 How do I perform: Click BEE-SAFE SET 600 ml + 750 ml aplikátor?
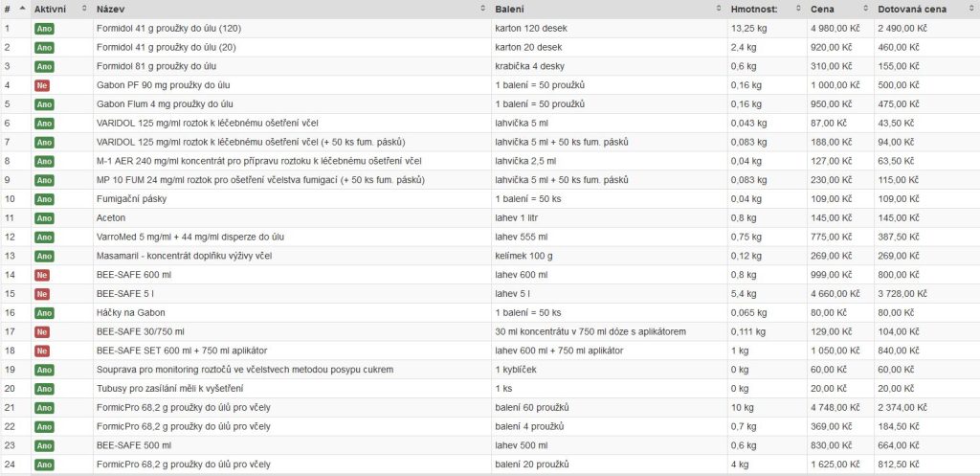click(x=182, y=351)
